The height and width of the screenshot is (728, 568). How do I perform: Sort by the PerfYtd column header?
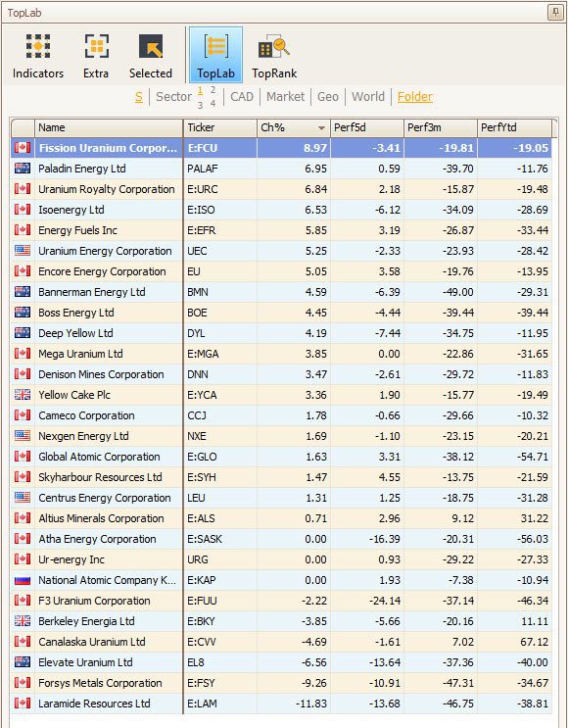(514, 127)
